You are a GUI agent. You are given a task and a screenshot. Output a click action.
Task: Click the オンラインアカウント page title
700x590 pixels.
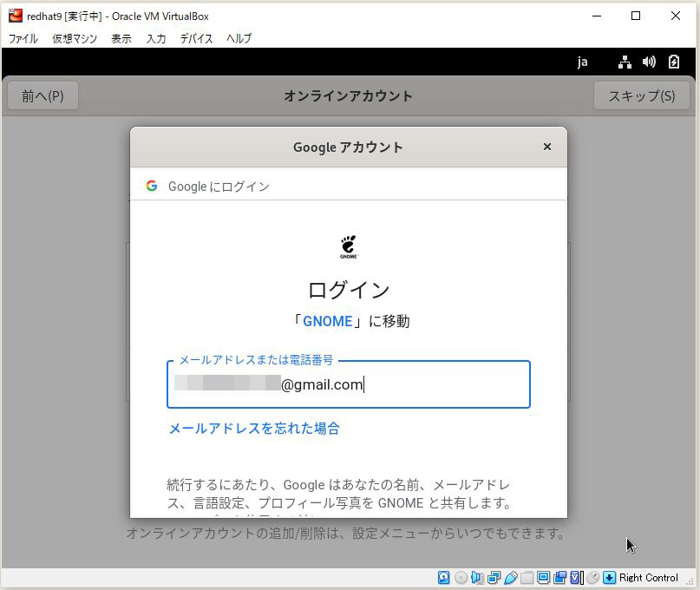pos(348,96)
